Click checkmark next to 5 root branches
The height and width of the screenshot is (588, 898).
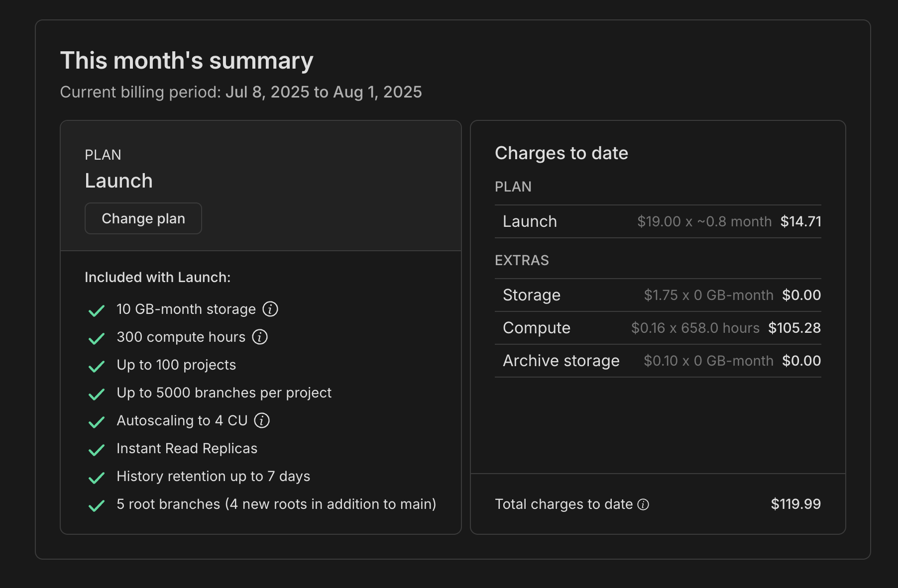(x=96, y=505)
